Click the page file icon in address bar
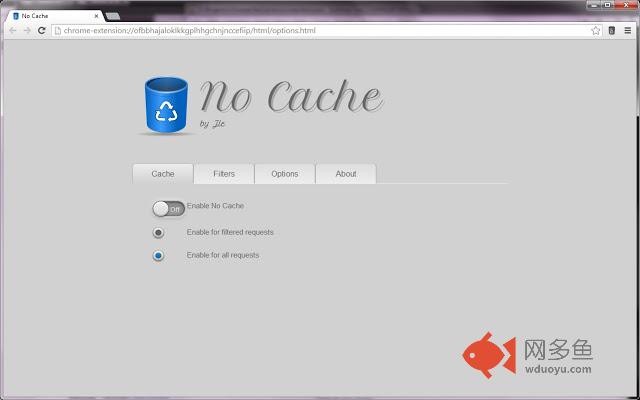The height and width of the screenshot is (400, 640). coord(58,31)
